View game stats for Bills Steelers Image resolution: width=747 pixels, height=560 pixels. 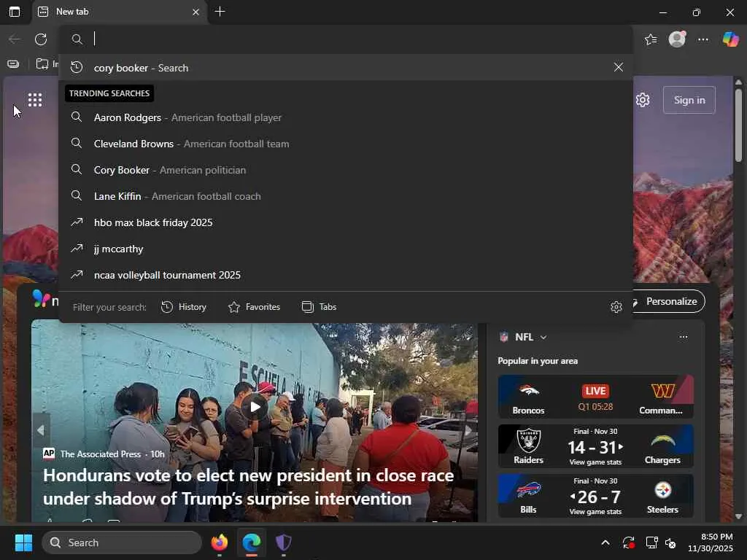tap(595, 511)
